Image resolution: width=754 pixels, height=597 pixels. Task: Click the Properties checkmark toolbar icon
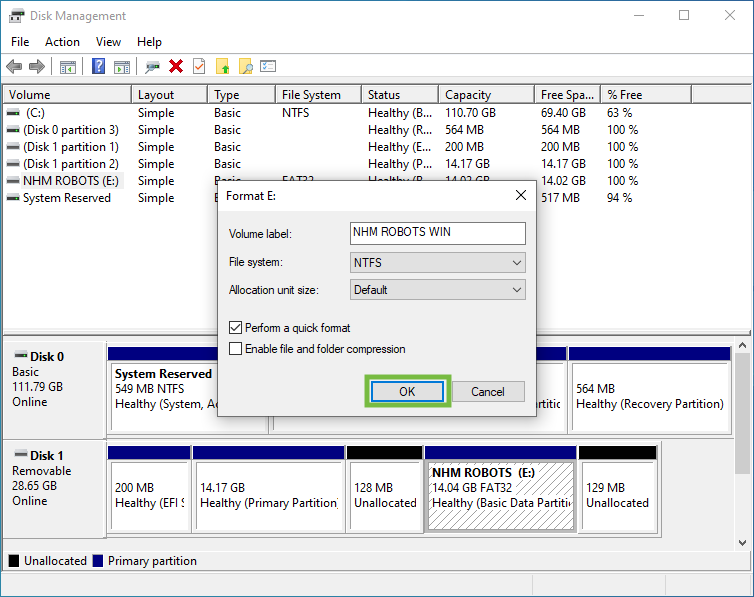click(x=199, y=66)
